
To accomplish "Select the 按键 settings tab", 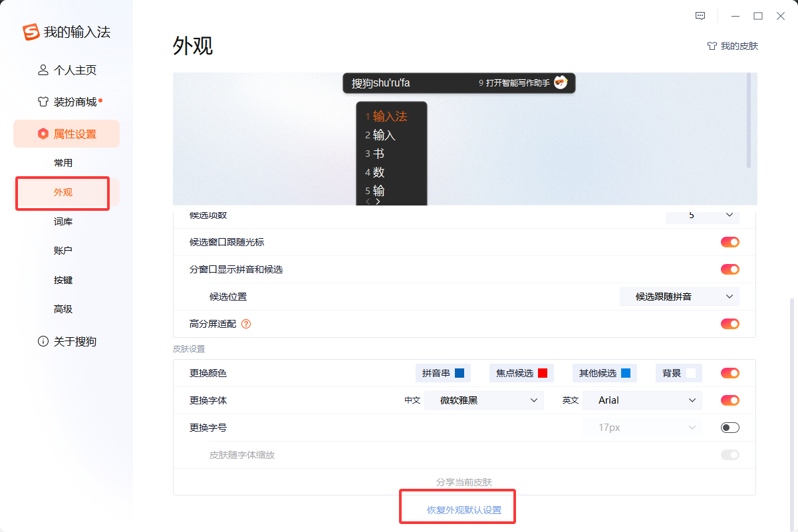I will click(x=63, y=279).
